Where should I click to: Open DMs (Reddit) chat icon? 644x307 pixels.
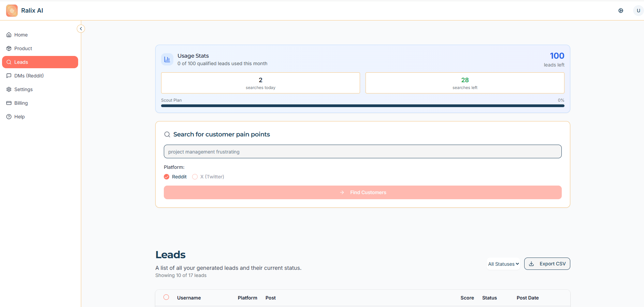(9, 75)
